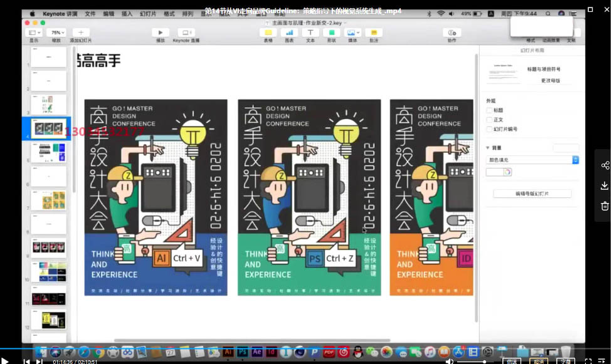Select the green PS Ctrl+Z poster image
This screenshot has width=612, height=364.
tap(310, 197)
